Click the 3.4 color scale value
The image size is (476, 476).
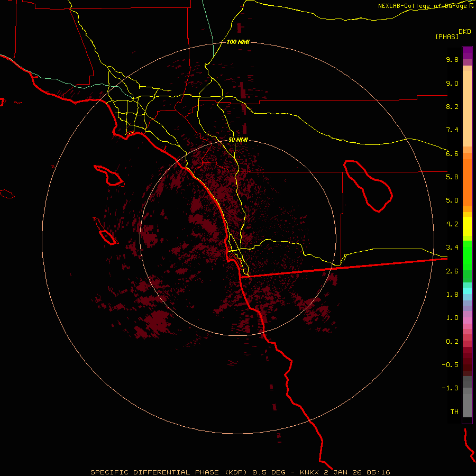click(x=452, y=248)
